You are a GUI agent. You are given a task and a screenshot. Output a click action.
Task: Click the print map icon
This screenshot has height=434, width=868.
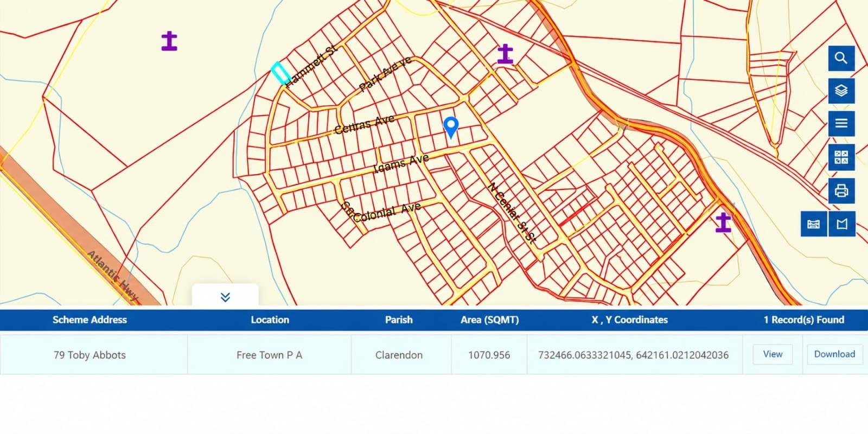point(841,191)
